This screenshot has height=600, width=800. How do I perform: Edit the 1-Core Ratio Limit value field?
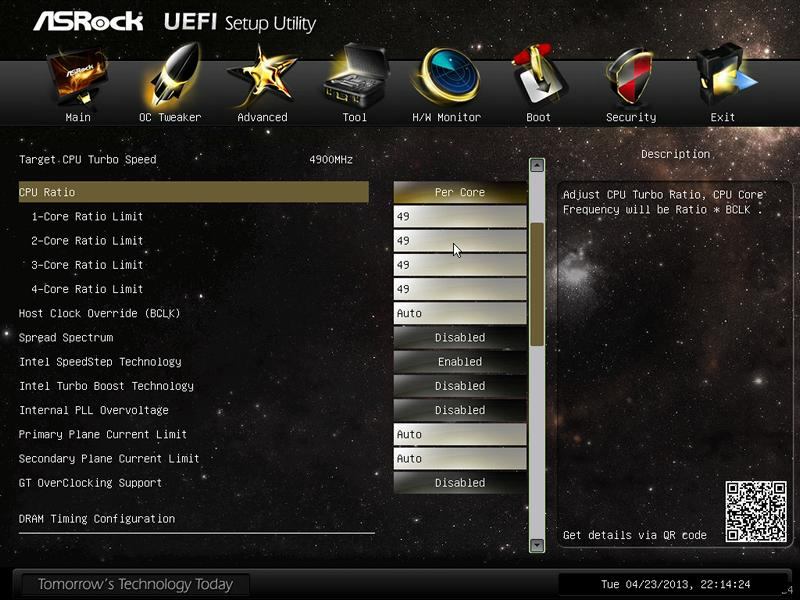pos(460,216)
